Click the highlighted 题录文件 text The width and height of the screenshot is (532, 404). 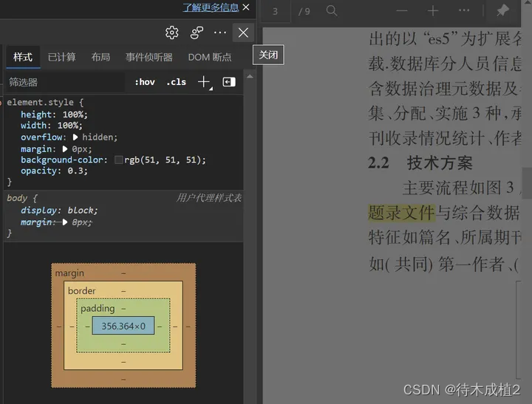[401, 213]
